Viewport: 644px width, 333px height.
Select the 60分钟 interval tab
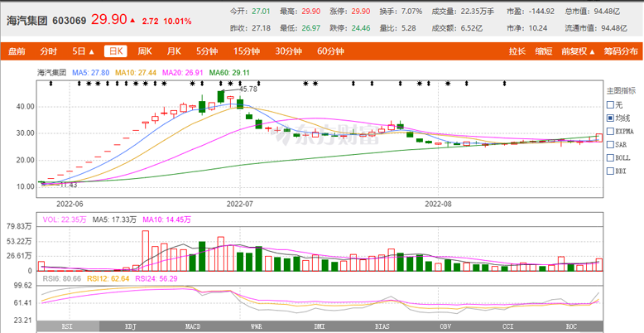[330, 51]
